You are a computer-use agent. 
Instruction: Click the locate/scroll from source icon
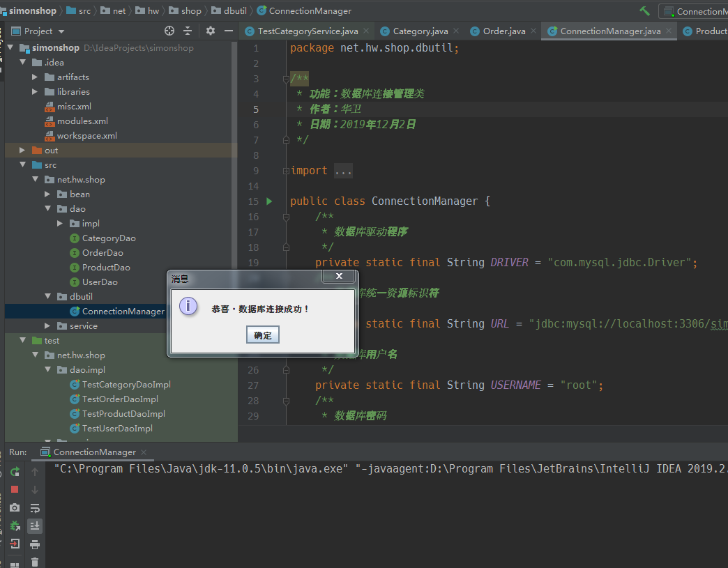pyautogui.click(x=169, y=31)
